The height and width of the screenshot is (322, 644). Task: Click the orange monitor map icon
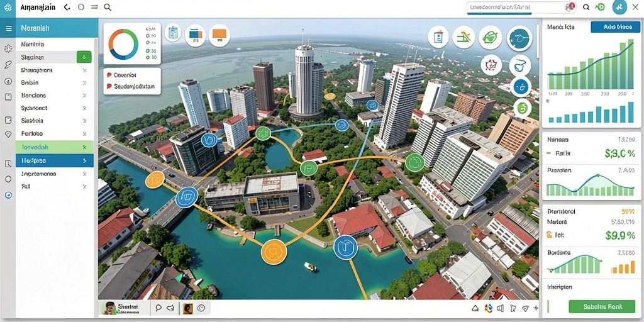(x=219, y=35)
